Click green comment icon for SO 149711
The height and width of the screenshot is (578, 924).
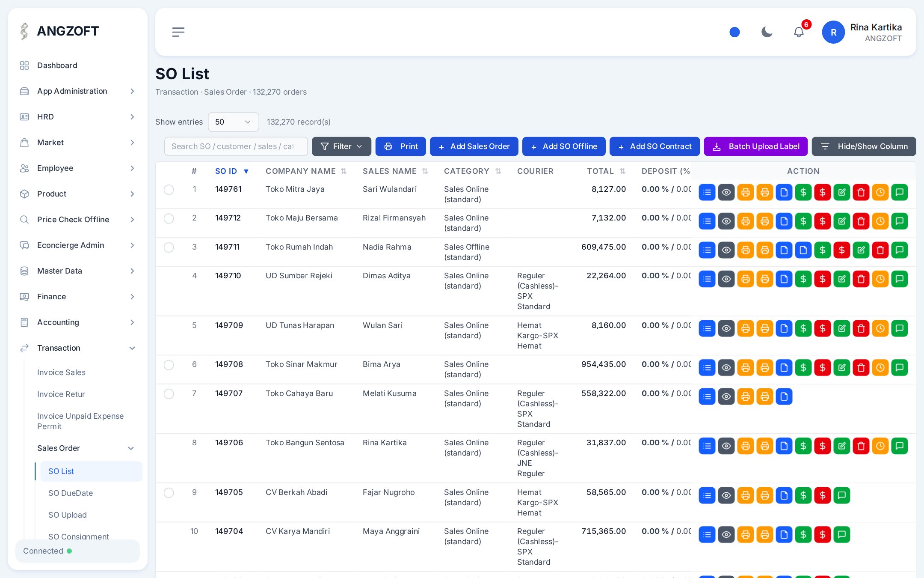900,250
